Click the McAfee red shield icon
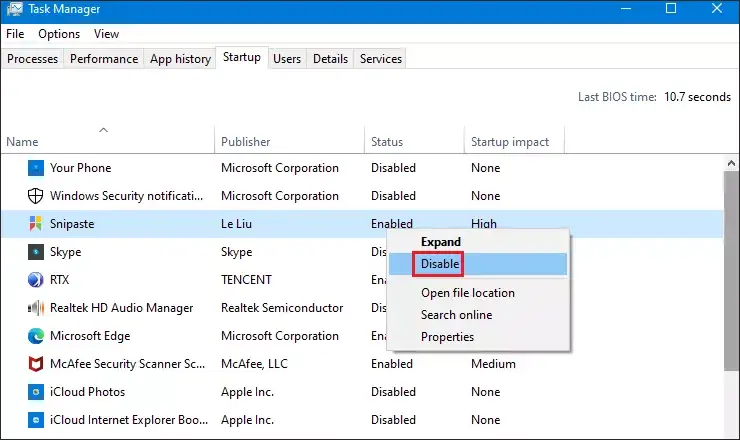This screenshot has height=440, width=740. (35, 364)
